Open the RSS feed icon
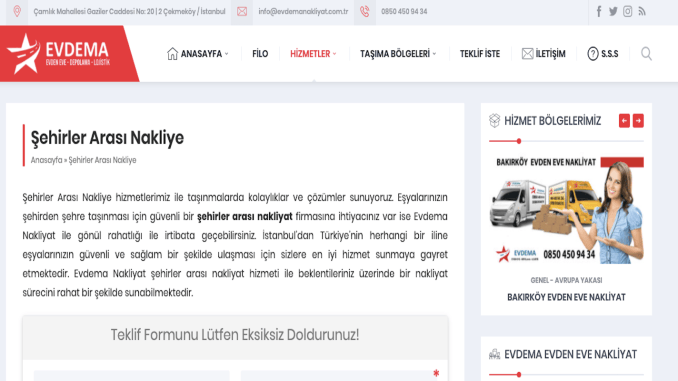This screenshot has height=381, width=678. point(642,12)
